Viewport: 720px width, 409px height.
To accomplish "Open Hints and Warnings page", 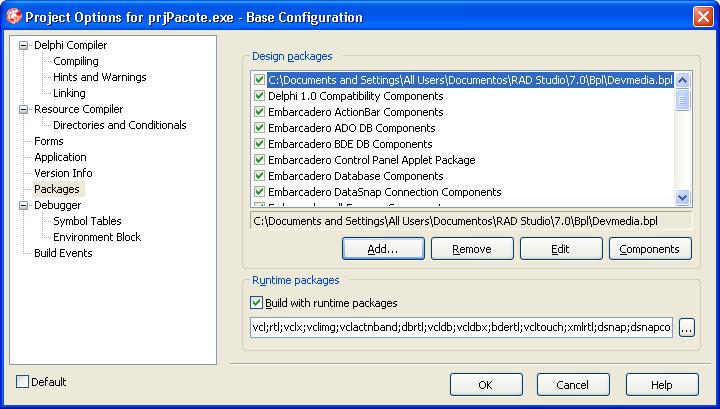I will [99, 77].
